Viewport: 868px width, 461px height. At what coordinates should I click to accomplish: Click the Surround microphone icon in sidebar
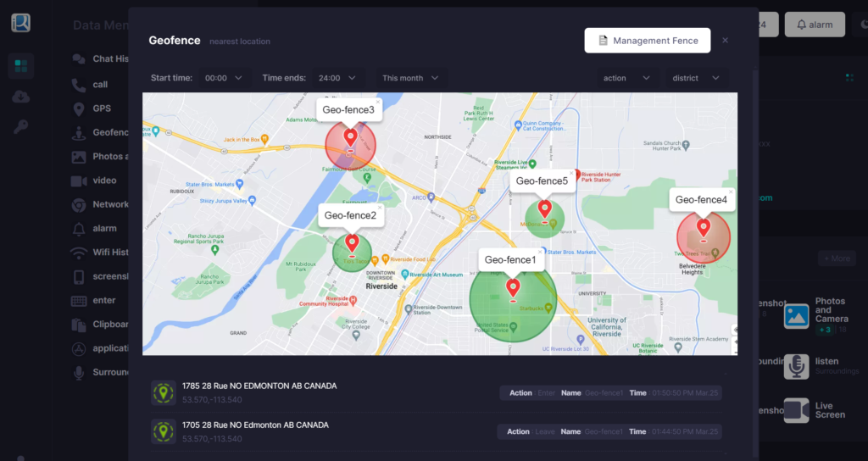pyautogui.click(x=79, y=373)
